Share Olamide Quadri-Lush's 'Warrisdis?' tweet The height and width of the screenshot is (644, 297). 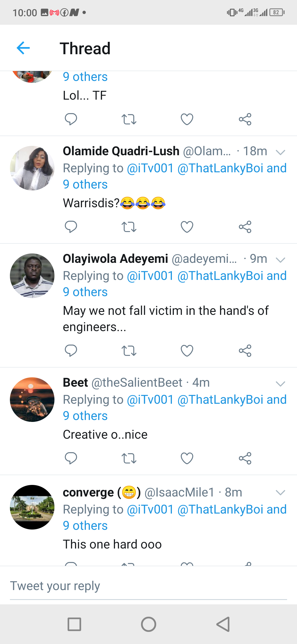[x=245, y=227]
